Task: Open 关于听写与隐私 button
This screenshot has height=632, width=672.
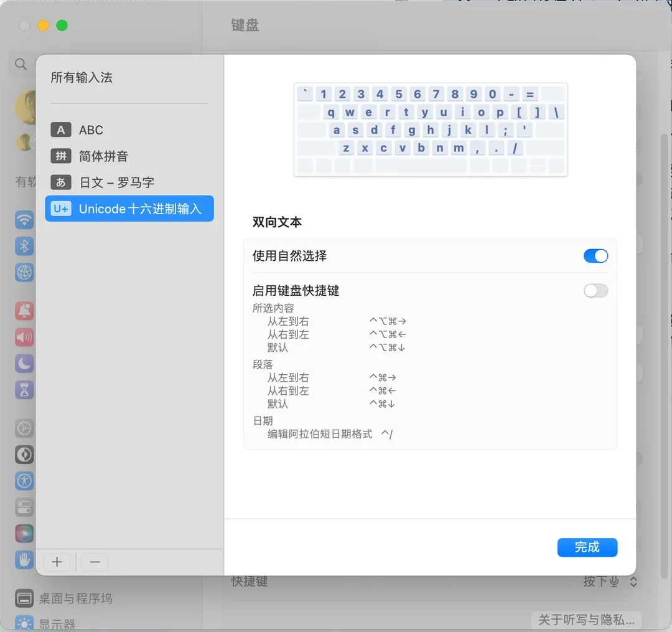Action: coord(586,620)
